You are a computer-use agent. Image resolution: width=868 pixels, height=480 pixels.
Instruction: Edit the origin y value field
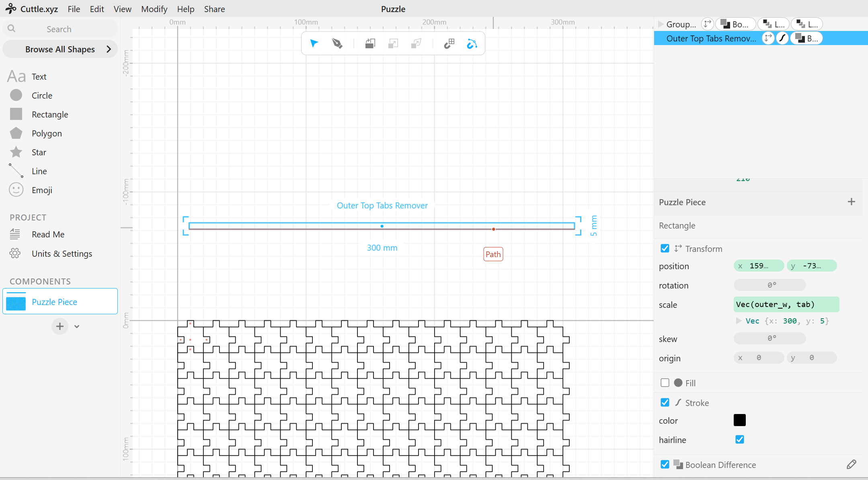[x=812, y=357]
